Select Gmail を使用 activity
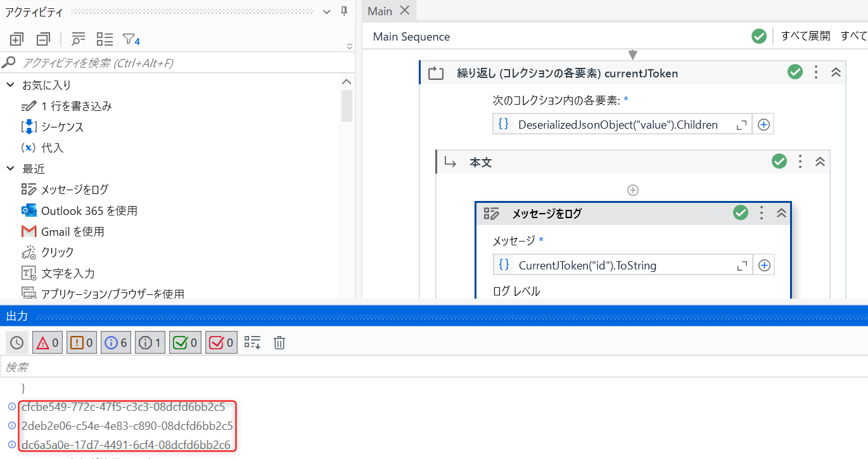This screenshot has width=868, height=459. pyautogui.click(x=63, y=231)
